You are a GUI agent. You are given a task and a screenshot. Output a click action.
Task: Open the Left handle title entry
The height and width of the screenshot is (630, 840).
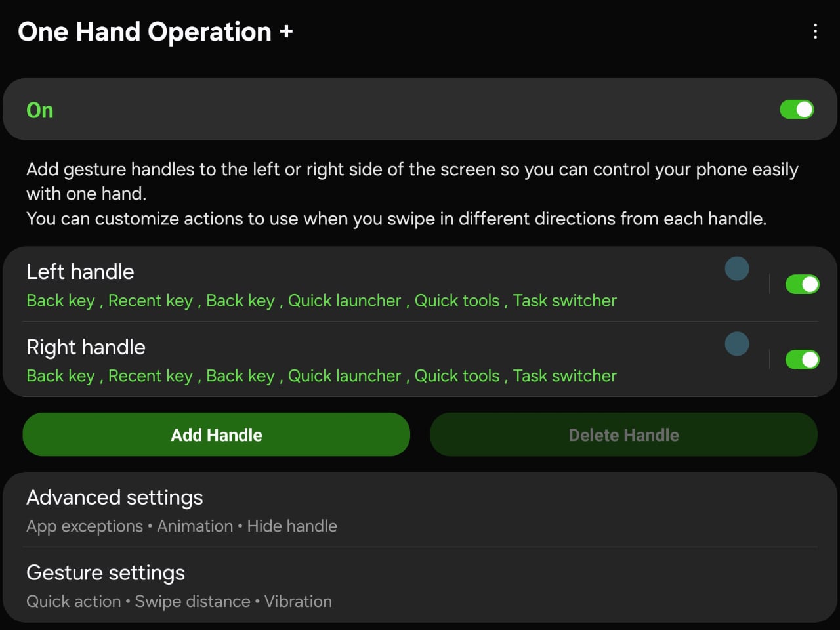click(x=80, y=272)
